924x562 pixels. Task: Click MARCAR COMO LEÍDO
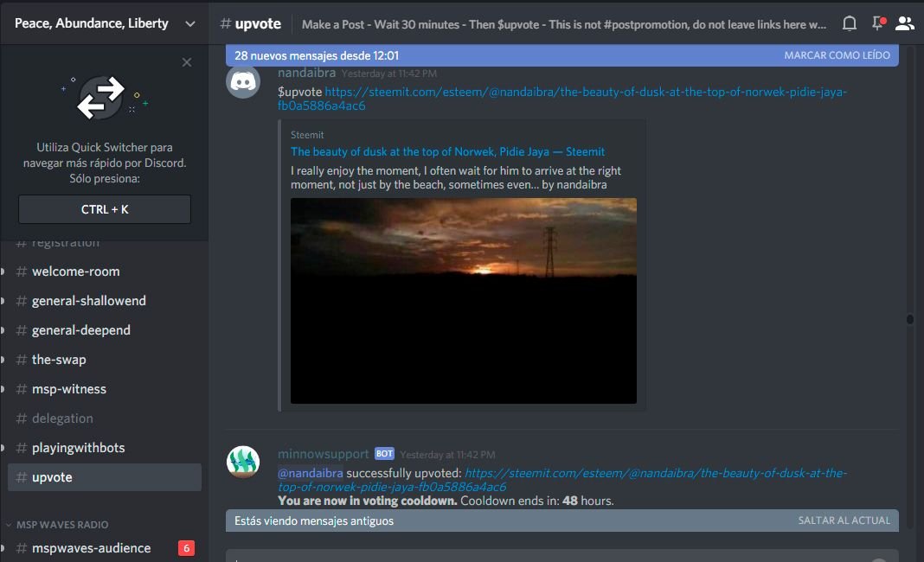pyautogui.click(x=837, y=55)
